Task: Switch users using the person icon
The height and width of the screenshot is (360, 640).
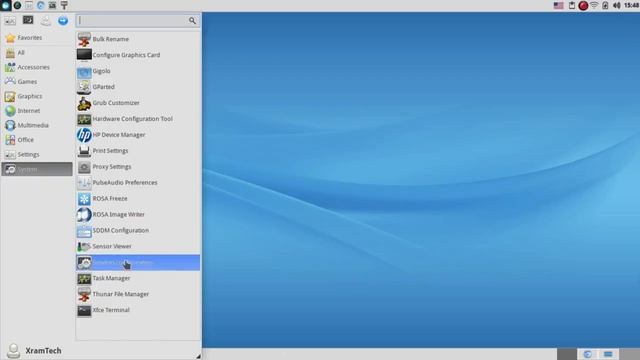Action: point(46,21)
